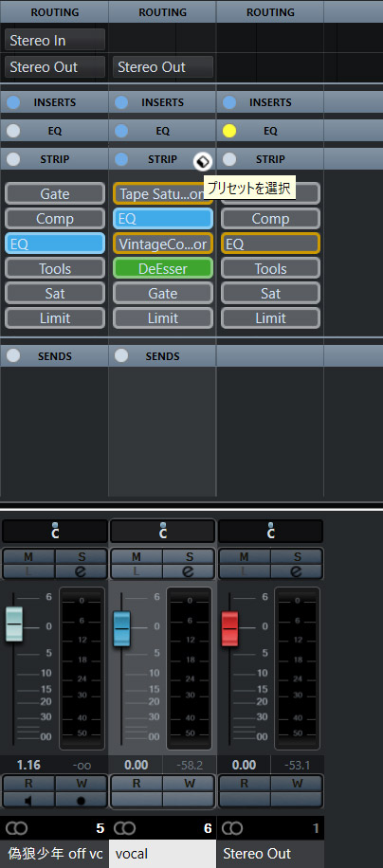This screenshot has width=383, height=868.
Task: Click SENDS header label on vocal channel
Action: [163, 356]
